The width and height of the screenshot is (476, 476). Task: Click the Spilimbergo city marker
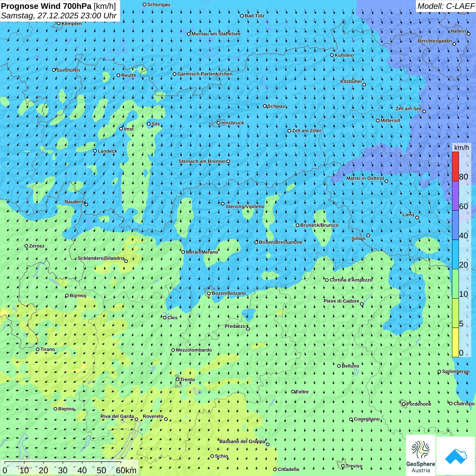(439, 372)
